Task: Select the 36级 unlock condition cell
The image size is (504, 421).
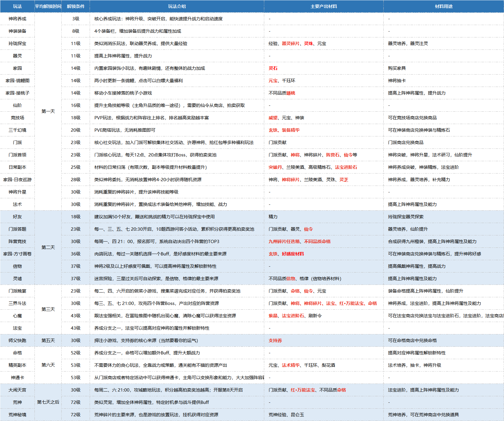Action: (76, 254)
